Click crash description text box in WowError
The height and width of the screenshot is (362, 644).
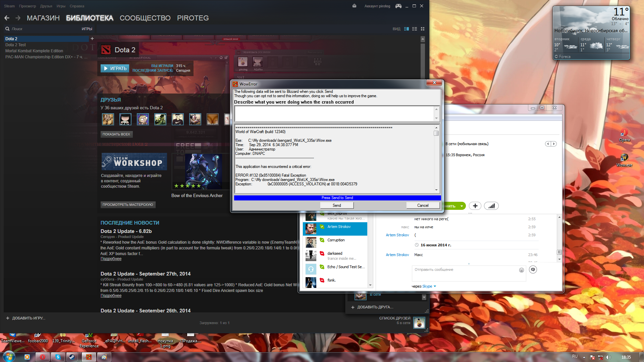335,114
